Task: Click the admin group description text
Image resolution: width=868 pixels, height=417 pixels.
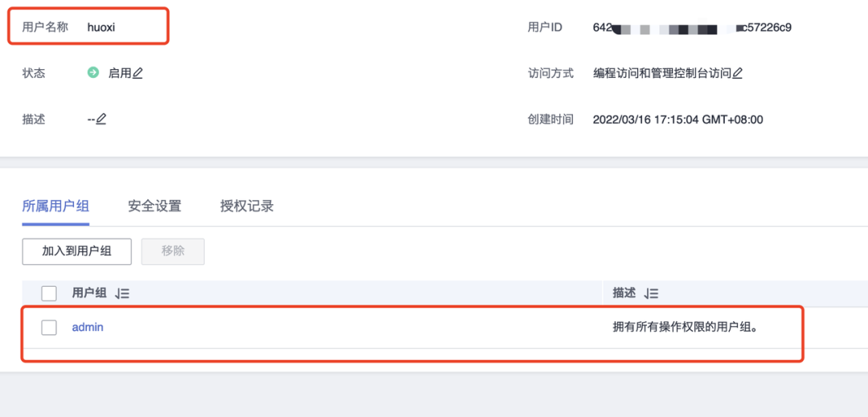Action: pyautogui.click(x=682, y=327)
